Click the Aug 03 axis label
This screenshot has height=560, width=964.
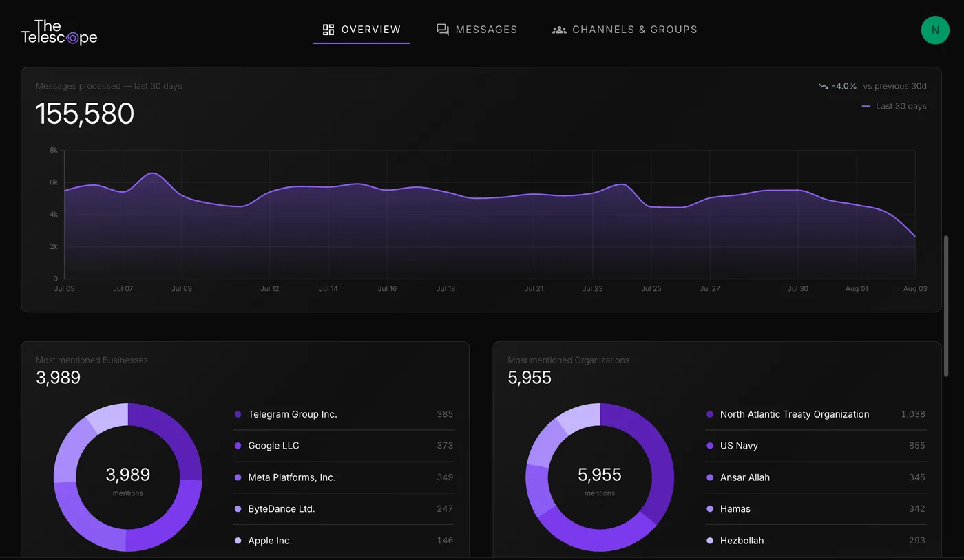915,289
